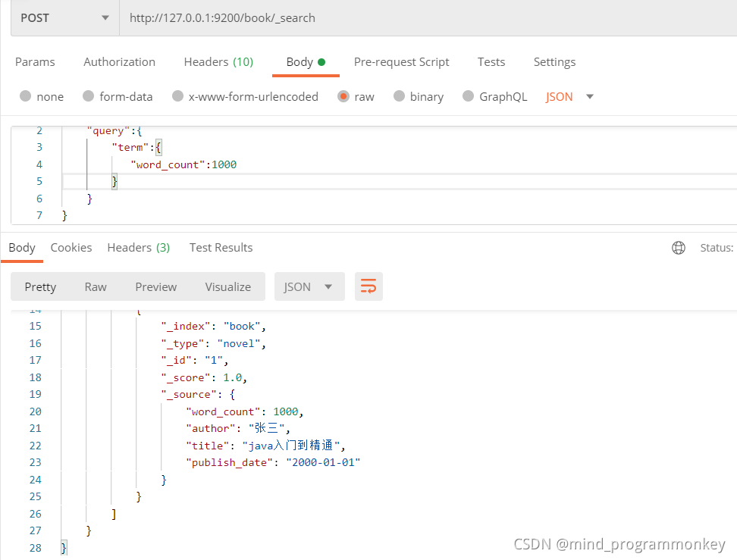Switch to the Authorization tab

[119, 62]
